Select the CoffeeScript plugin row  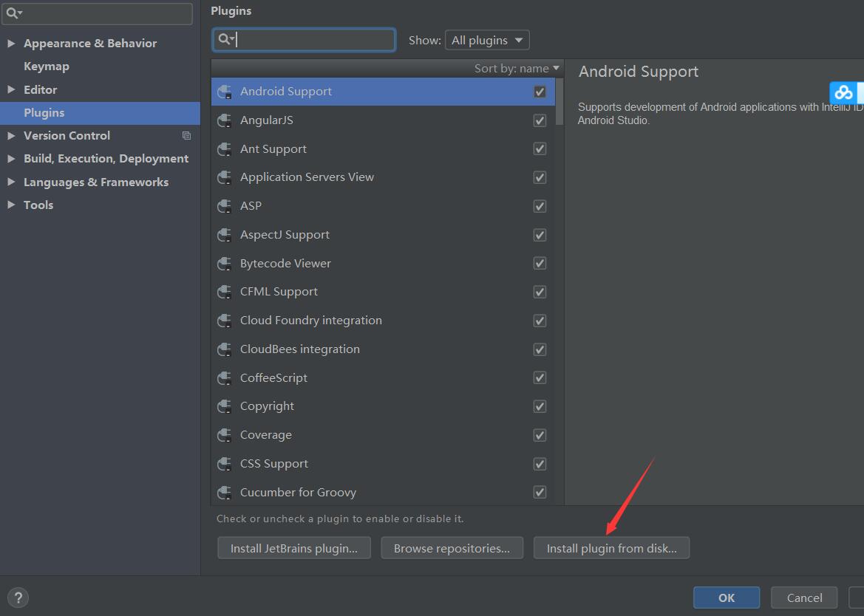(384, 377)
